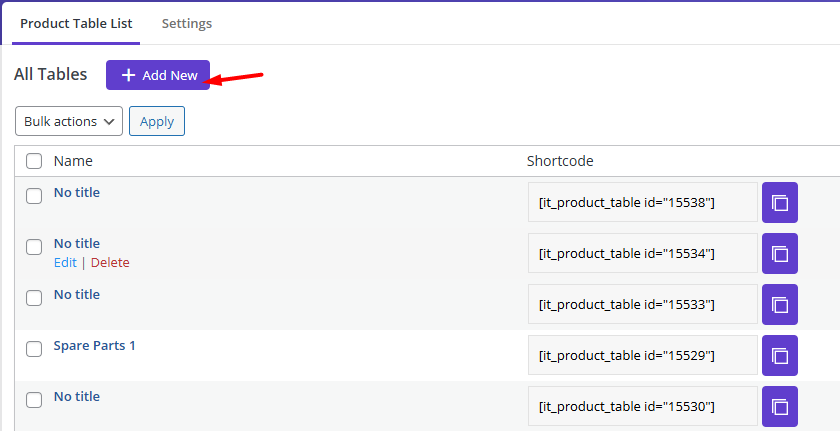Copy shortcode for table id 15530

(x=779, y=406)
